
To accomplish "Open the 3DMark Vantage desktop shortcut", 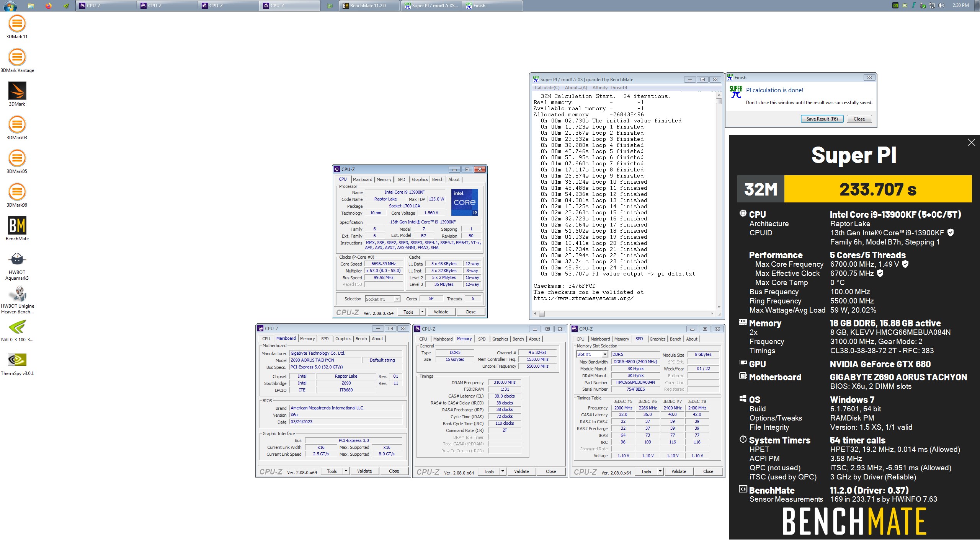I will point(17,60).
